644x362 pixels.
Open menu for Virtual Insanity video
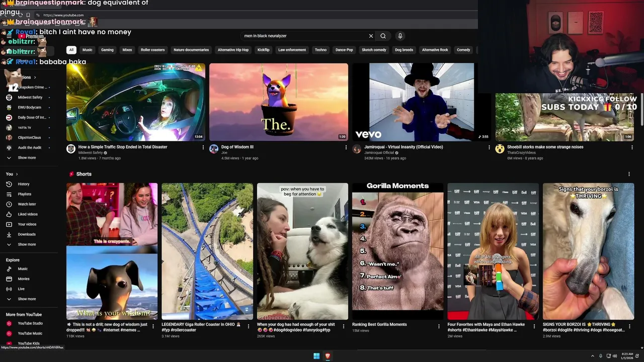[489, 147]
